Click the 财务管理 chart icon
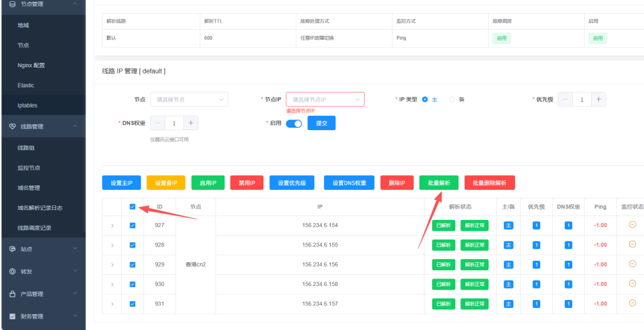This screenshot has height=330, width=644. click(x=13, y=316)
